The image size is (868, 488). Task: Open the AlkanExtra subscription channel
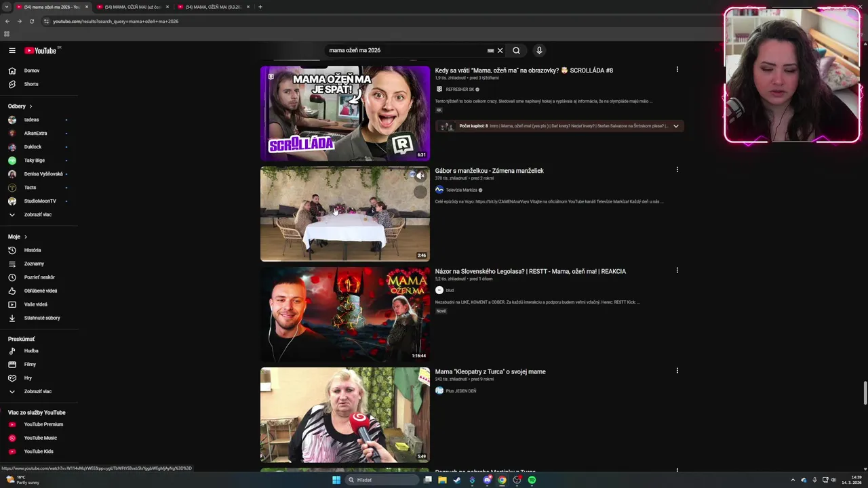coord(35,134)
